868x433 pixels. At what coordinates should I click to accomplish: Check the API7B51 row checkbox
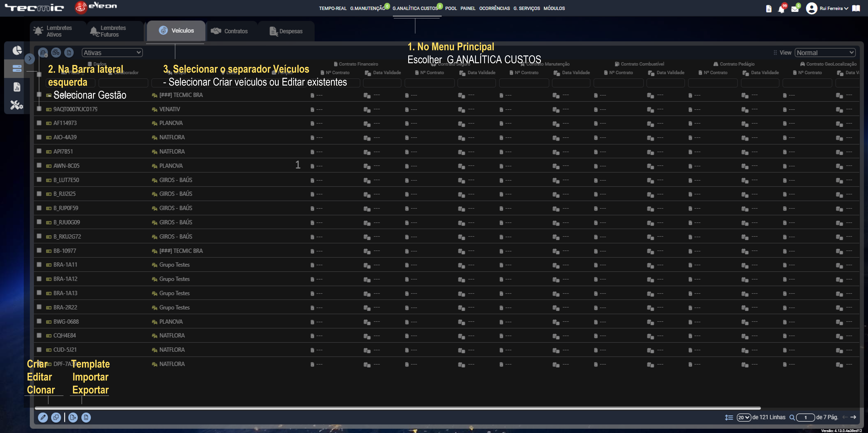point(39,151)
